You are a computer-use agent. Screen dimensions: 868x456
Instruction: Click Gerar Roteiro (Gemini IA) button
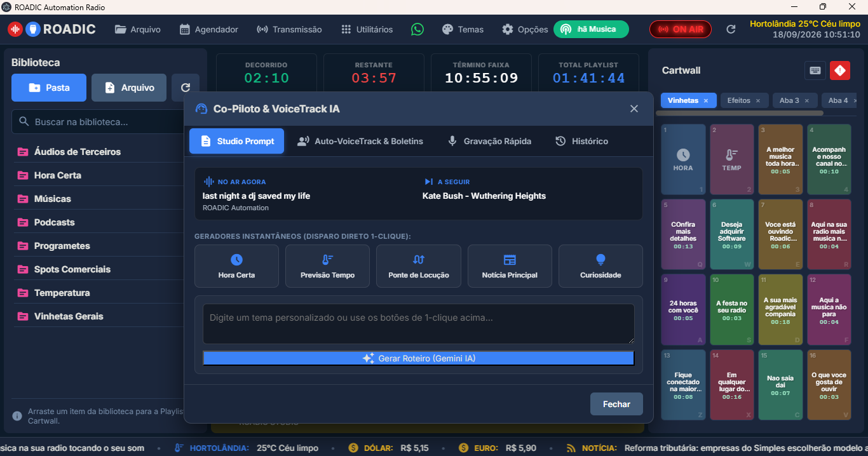pos(419,358)
